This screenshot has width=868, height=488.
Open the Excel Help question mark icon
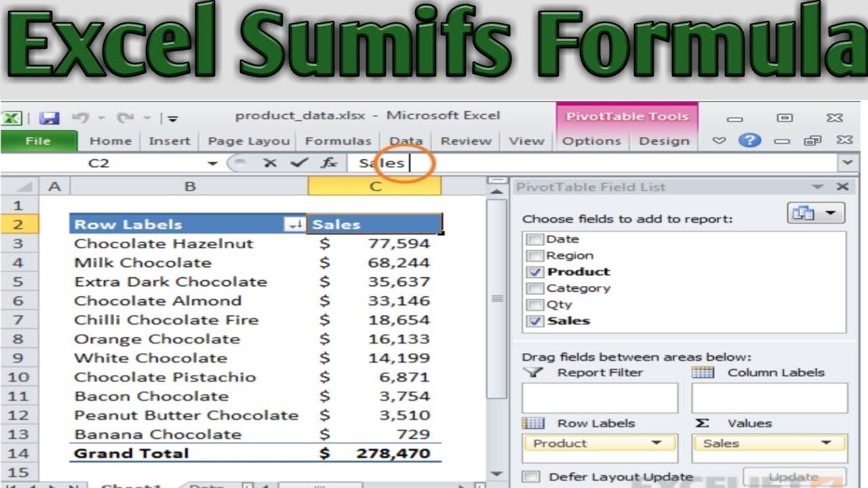[x=749, y=140]
